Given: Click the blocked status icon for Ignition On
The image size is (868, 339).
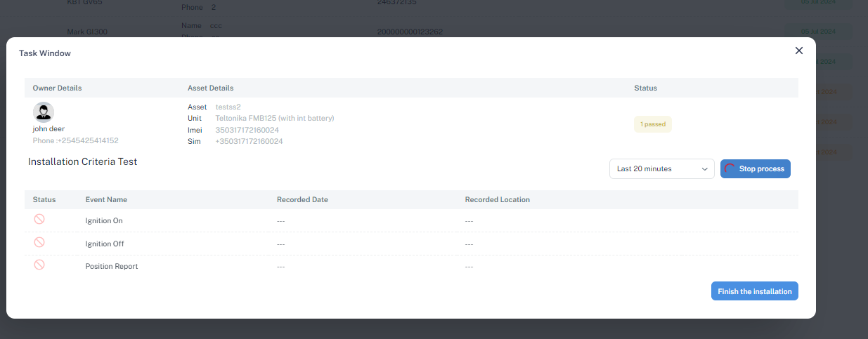Looking at the screenshot, I should pos(39,219).
